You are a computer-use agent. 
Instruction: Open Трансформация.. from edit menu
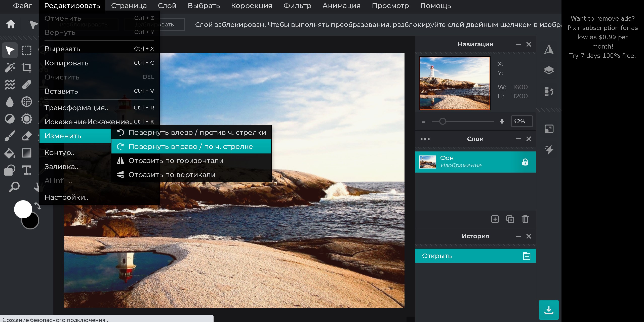pos(99,108)
